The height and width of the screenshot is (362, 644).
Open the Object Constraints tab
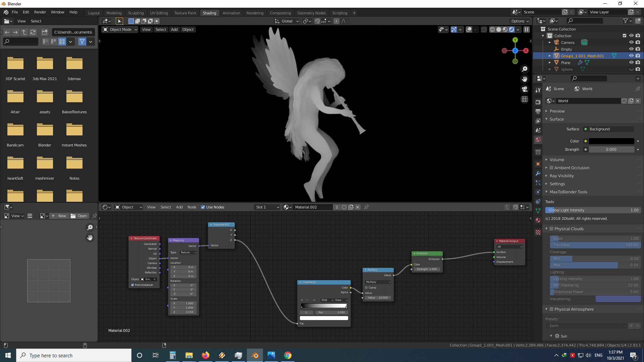click(538, 201)
